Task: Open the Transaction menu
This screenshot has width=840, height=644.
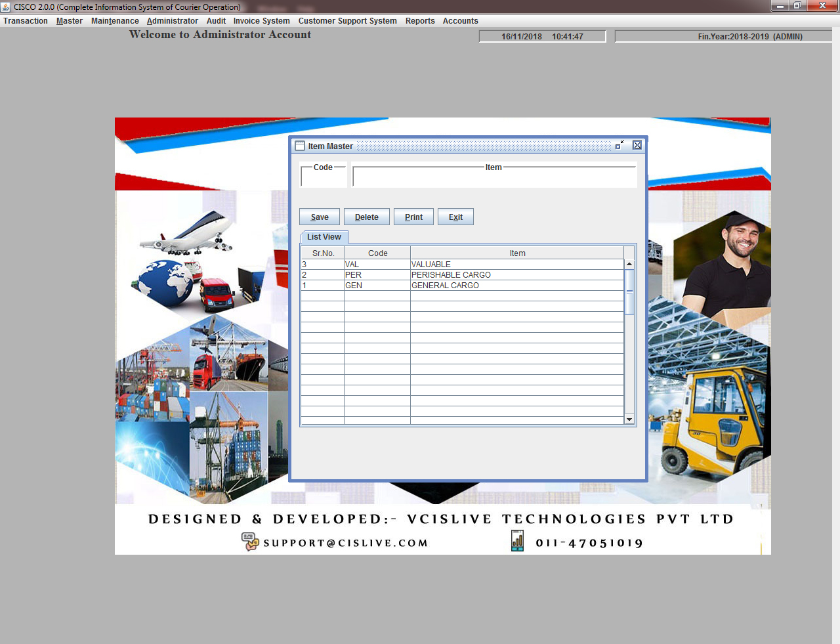Action: click(26, 21)
